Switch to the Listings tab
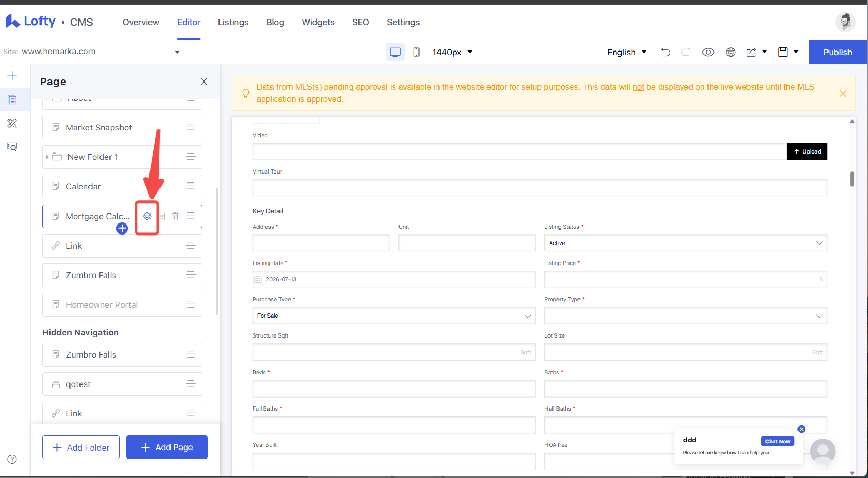 pyautogui.click(x=233, y=22)
